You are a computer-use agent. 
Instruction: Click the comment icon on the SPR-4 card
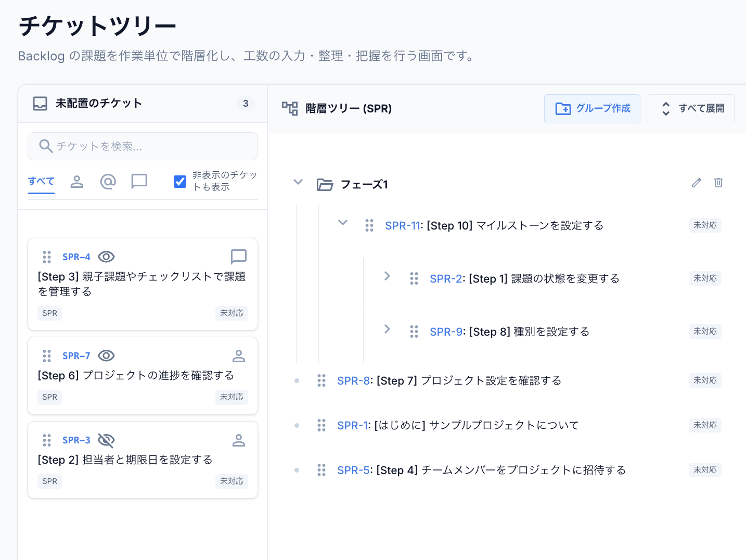pos(238,256)
